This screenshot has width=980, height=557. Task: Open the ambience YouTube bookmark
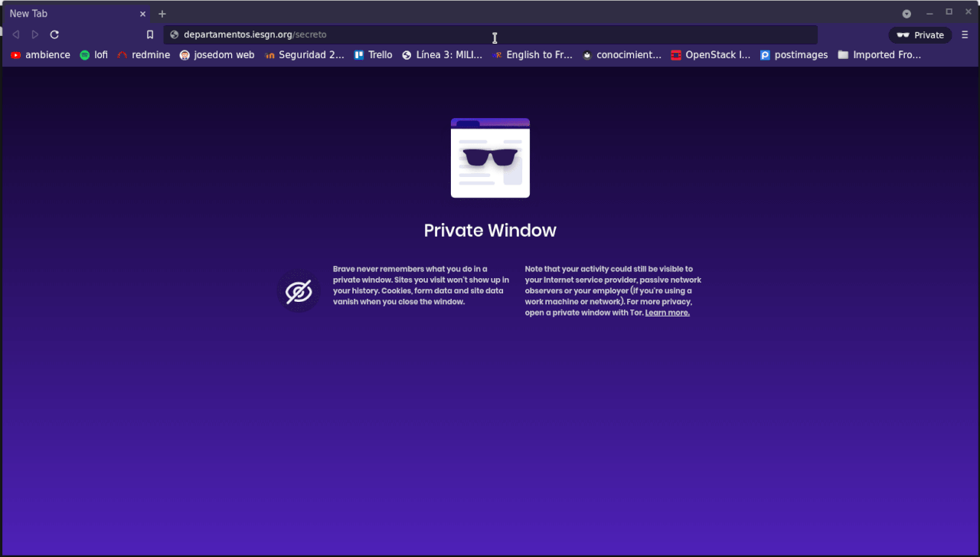[40, 55]
